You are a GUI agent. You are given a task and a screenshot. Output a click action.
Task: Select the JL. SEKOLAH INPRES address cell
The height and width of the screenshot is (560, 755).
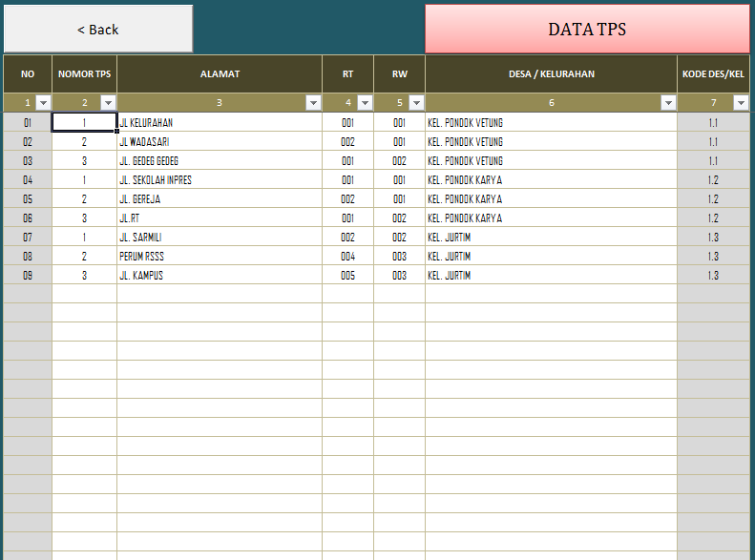[x=220, y=180]
